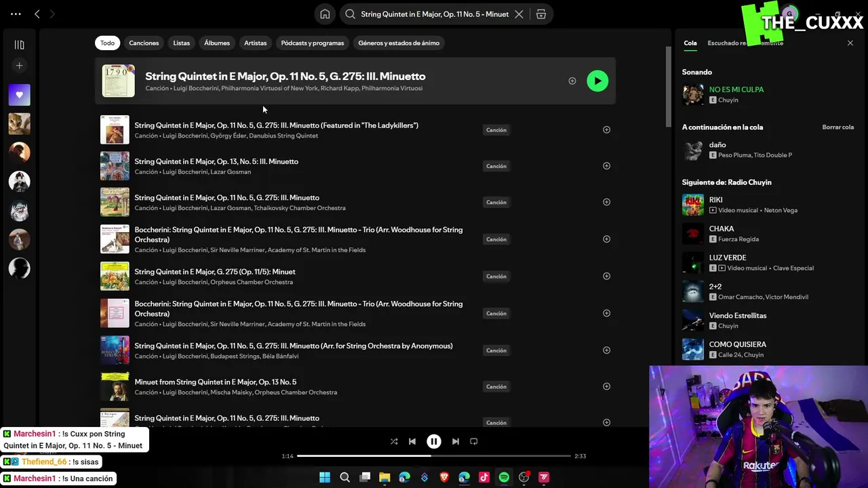The height and width of the screenshot is (488, 868).
Task: Open the three-dot Spotify menu
Action: tap(16, 14)
